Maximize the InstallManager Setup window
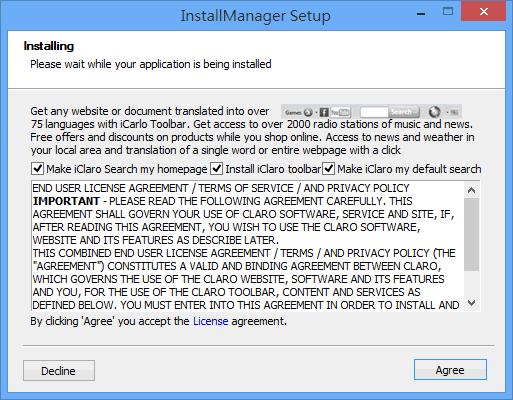 448,12
